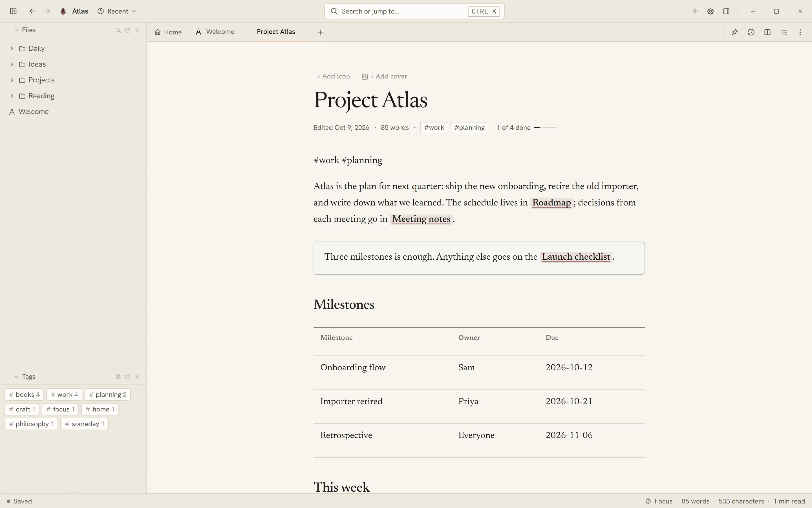
Task: Expand the Projects folder
Action: [12, 80]
